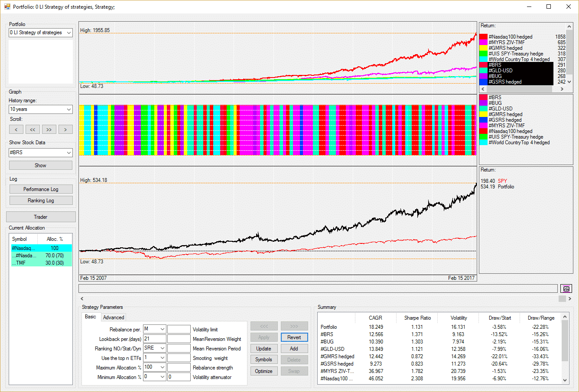Click the CAGR column header in Summary
This screenshot has height=392, width=579.
click(375, 318)
